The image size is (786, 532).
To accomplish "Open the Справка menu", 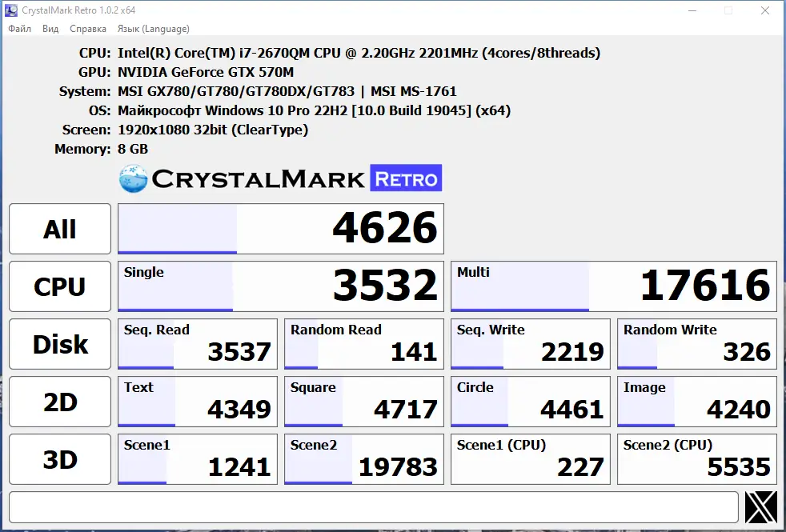I will [88, 29].
